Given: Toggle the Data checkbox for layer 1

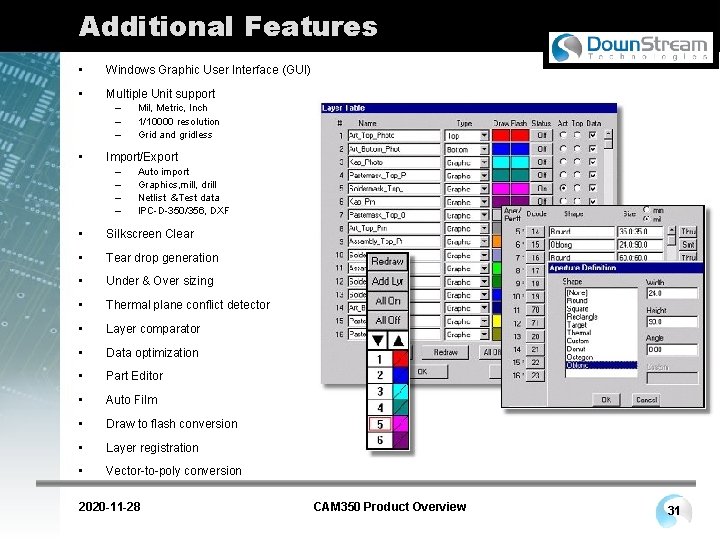Looking at the screenshot, I should point(593,135).
